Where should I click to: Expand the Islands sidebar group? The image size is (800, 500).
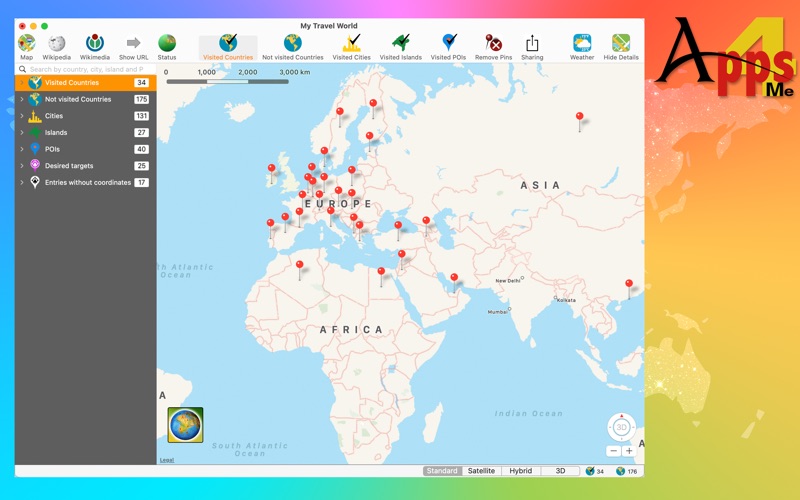click(22, 133)
